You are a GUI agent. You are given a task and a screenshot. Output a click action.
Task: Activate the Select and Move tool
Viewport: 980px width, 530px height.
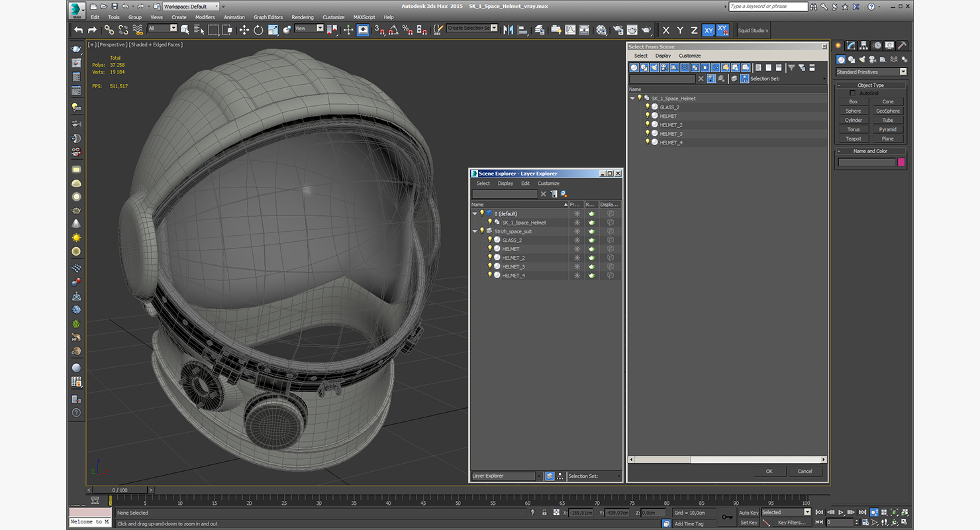244,30
